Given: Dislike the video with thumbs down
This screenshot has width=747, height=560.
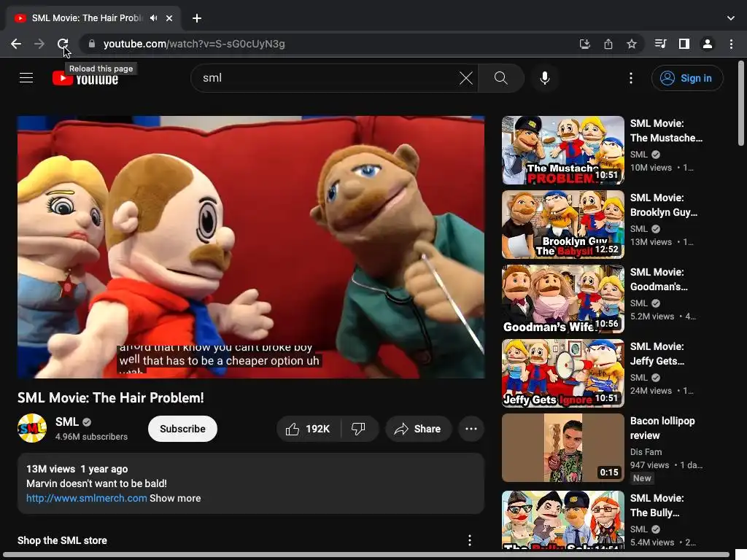Looking at the screenshot, I should click(359, 429).
